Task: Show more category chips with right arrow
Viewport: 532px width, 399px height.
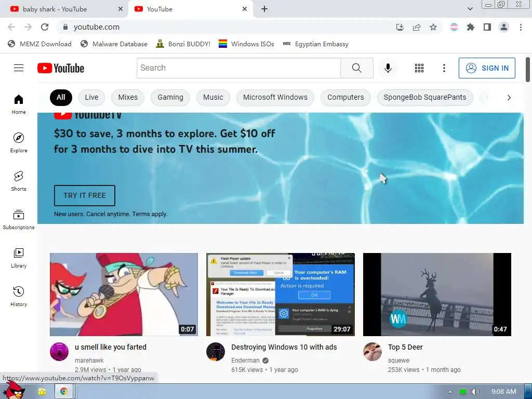Action: tap(509, 98)
